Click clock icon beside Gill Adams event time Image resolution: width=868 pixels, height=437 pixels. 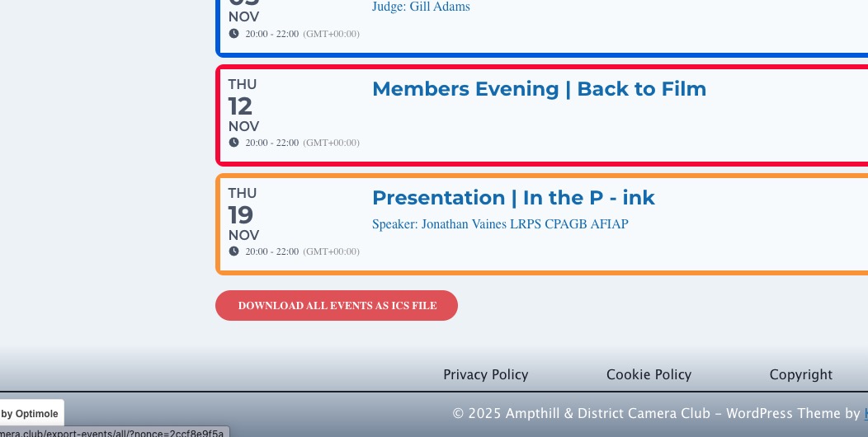[x=234, y=34]
